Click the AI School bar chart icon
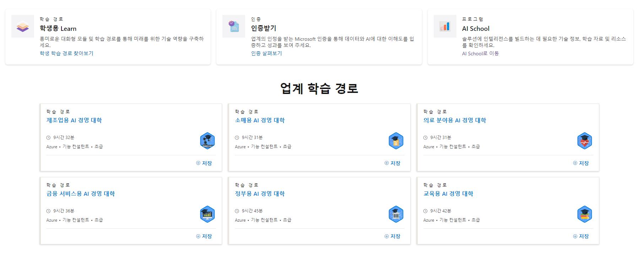The width and height of the screenshot is (644, 261). pyautogui.click(x=445, y=26)
